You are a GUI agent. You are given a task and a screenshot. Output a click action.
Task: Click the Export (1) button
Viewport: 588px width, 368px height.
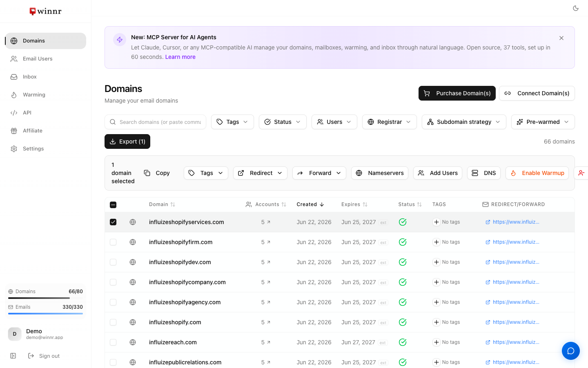[x=127, y=141]
